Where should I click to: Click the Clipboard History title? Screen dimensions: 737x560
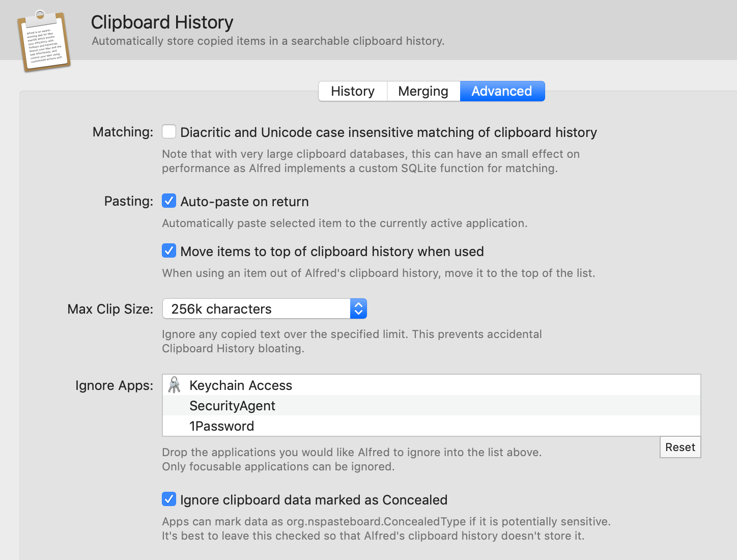tap(162, 22)
